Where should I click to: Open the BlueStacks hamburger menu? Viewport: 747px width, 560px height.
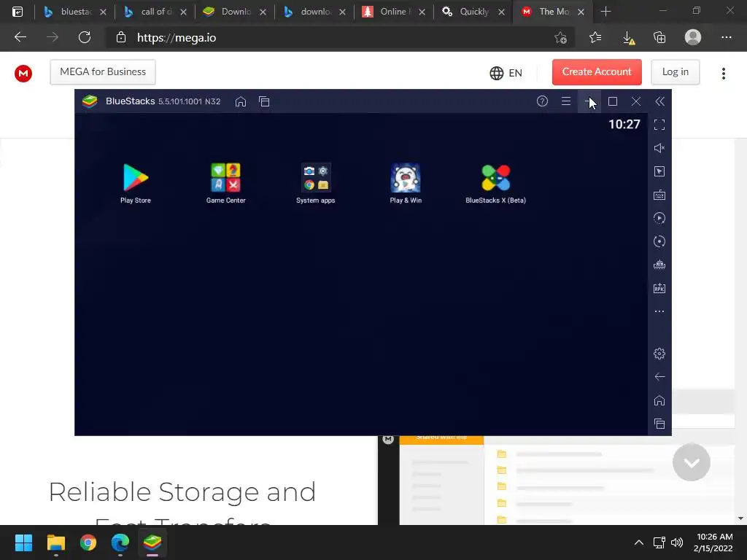pos(565,101)
